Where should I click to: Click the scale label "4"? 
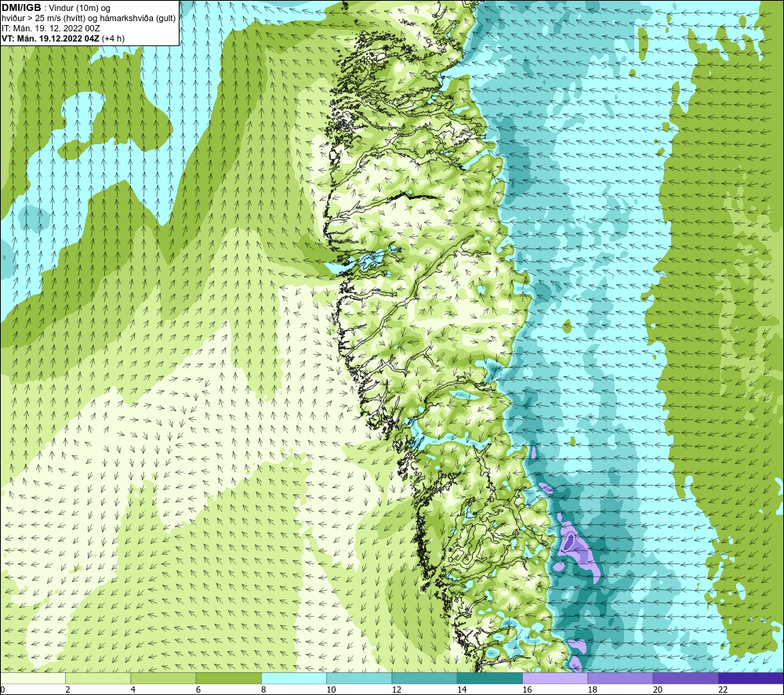133,690
